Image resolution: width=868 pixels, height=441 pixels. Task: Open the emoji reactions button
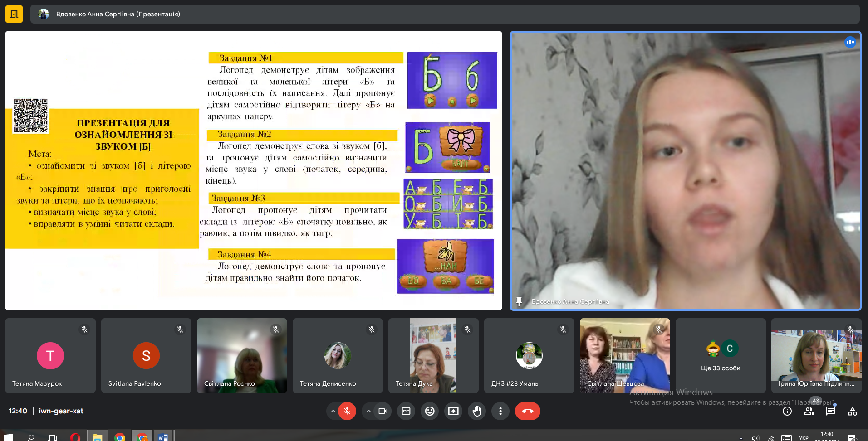430,411
